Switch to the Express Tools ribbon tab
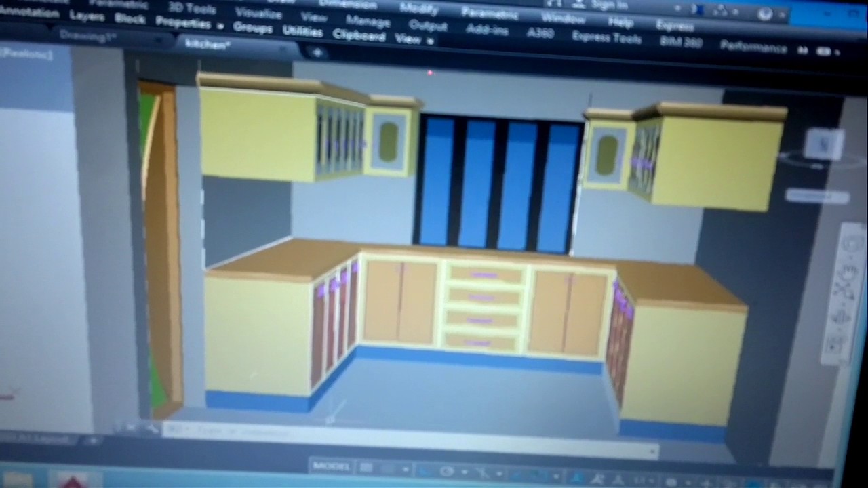Viewport: 868px width, 488px height. pyautogui.click(x=606, y=38)
